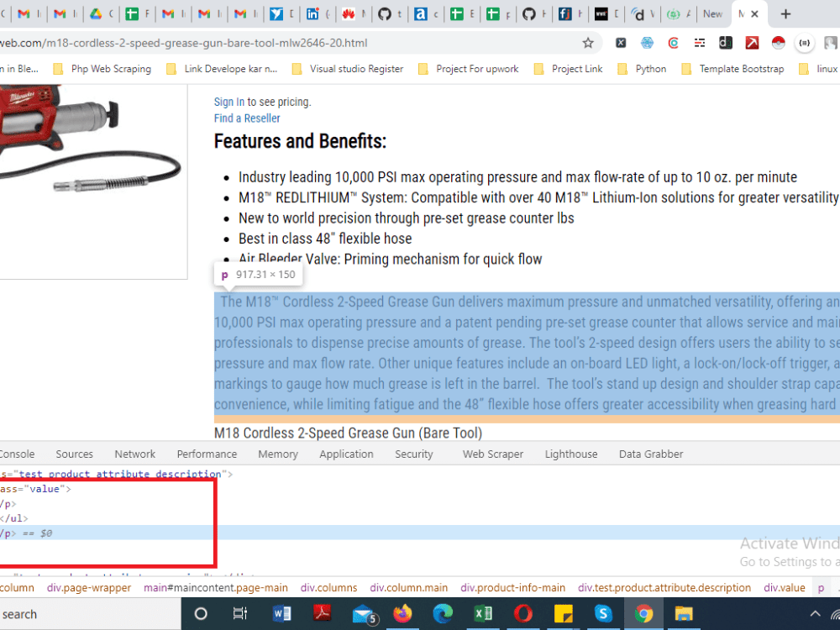Select main#maincontent.page-main in the breadcrumb
The width and height of the screenshot is (840, 630).
pos(215,588)
